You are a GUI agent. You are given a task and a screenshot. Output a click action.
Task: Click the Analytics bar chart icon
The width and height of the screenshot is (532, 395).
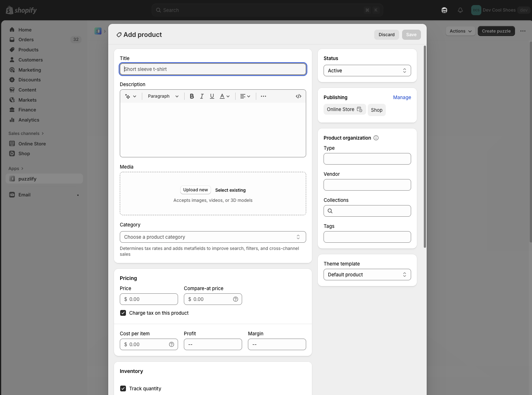[x=12, y=120]
